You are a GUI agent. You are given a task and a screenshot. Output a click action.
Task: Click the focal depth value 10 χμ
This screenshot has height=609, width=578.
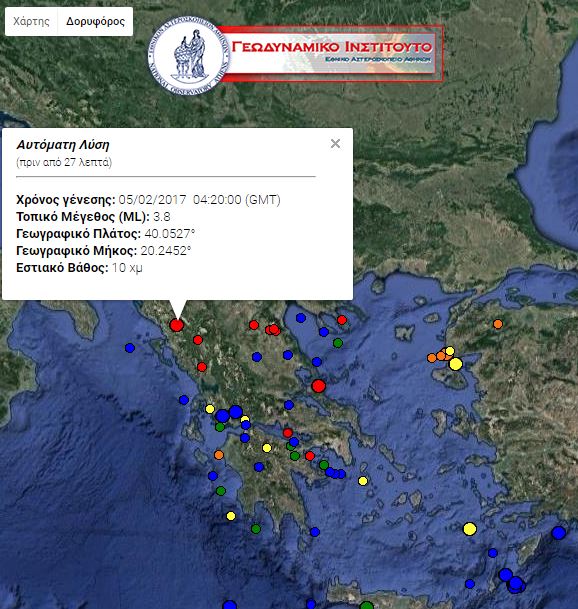point(127,268)
